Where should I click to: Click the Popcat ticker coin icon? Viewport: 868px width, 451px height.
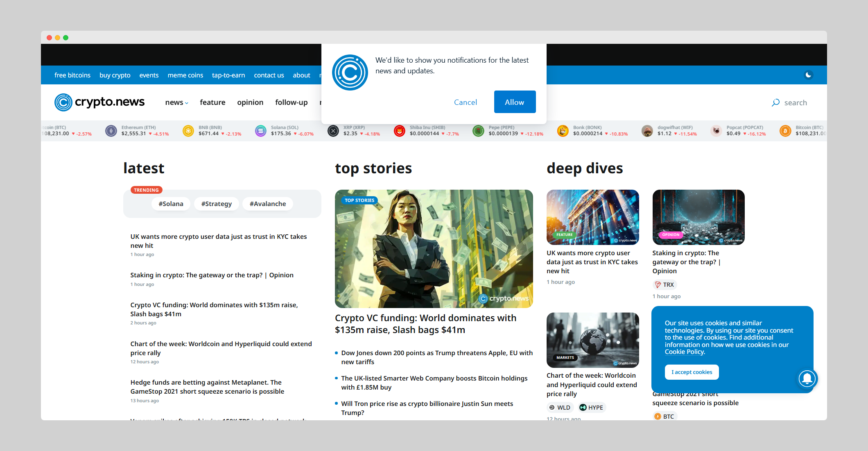(717, 131)
